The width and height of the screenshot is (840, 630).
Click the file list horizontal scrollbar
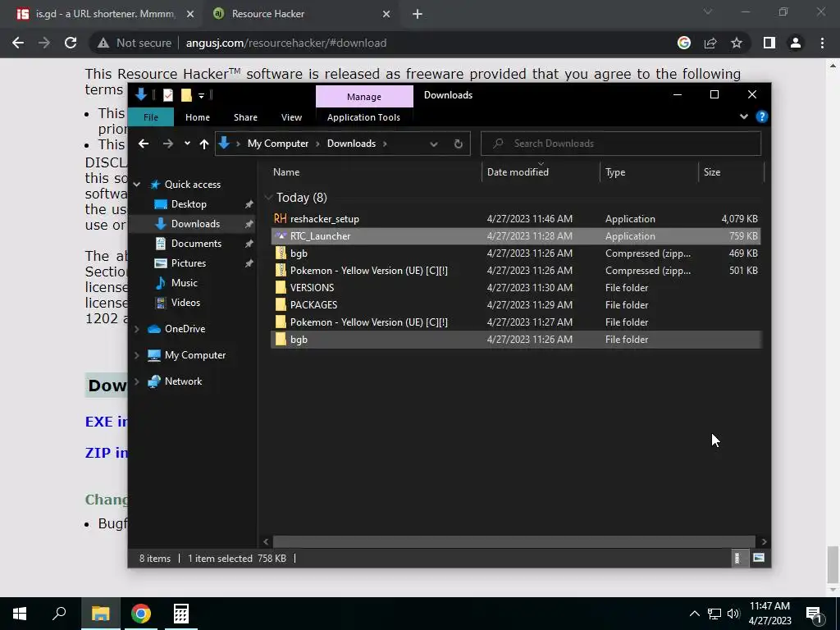[514, 541]
